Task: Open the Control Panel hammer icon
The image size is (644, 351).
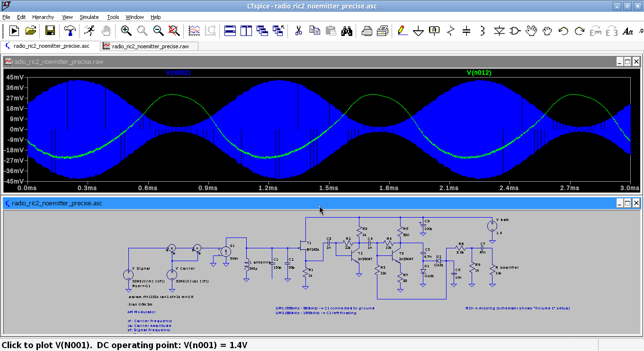Action: 70,31
